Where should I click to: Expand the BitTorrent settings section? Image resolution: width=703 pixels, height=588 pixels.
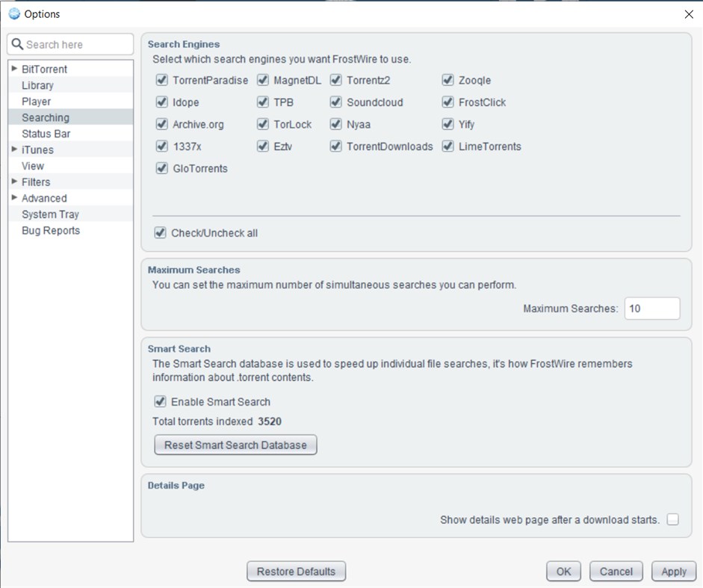[13, 68]
